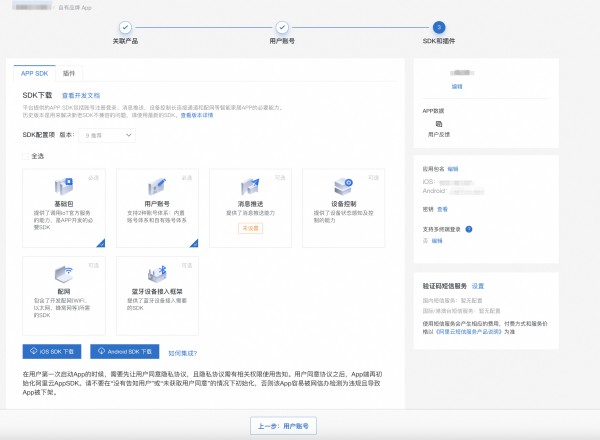The width and height of the screenshot is (600, 440).
Task: Click 查看 next to 密钥
Action: 442,209
